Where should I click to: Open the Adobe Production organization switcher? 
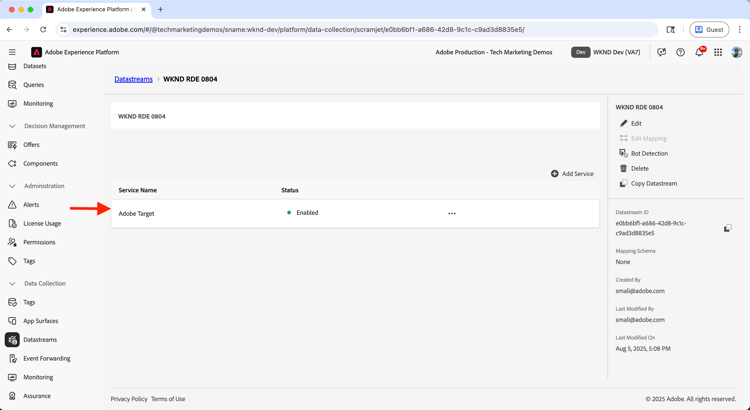coord(494,52)
